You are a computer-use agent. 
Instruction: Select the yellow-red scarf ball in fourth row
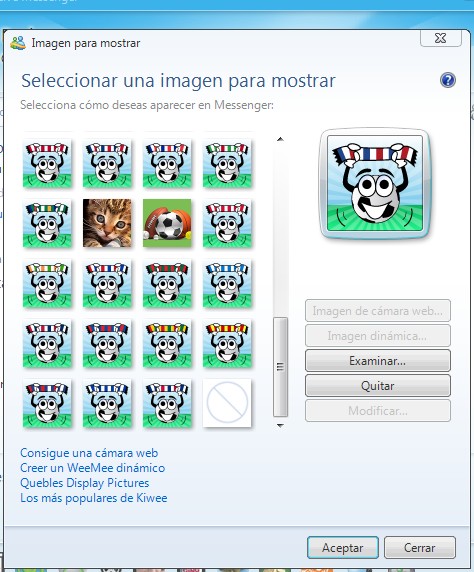[227, 343]
